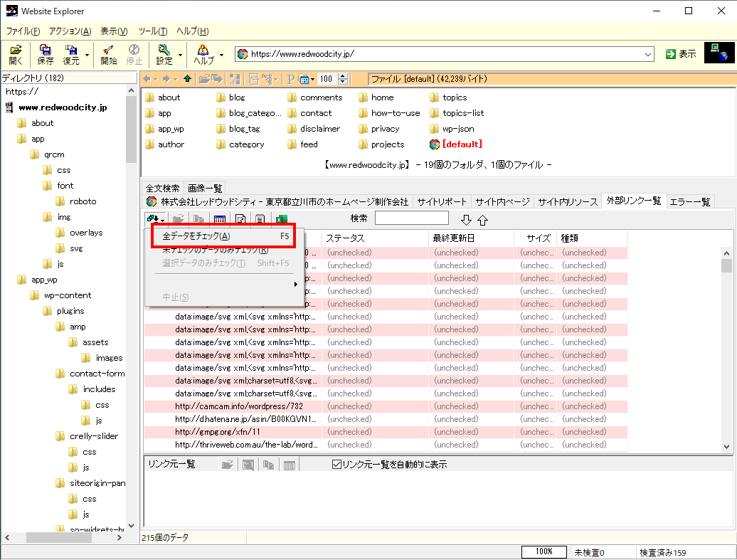
Task: Open the projects folder in file pane
Action: pos(381,144)
